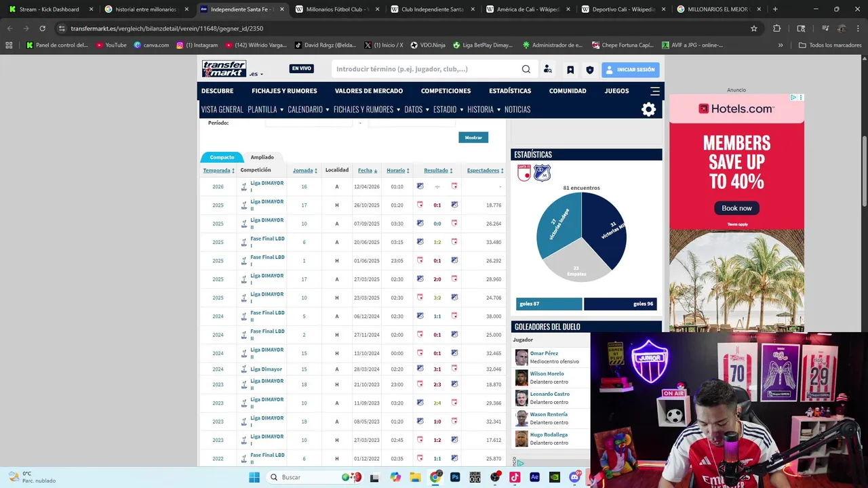Click the trophy icon in the 2026 Liga DIMAYOR row
Image resolution: width=868 pixels, height=488 pixels.
(x=244, y=186)
